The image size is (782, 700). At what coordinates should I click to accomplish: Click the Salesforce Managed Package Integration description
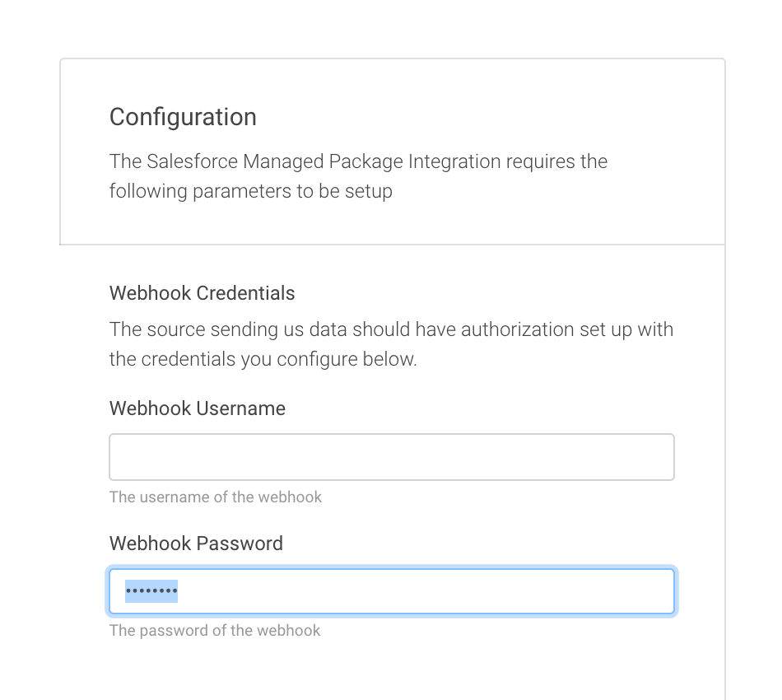(358, 176)
